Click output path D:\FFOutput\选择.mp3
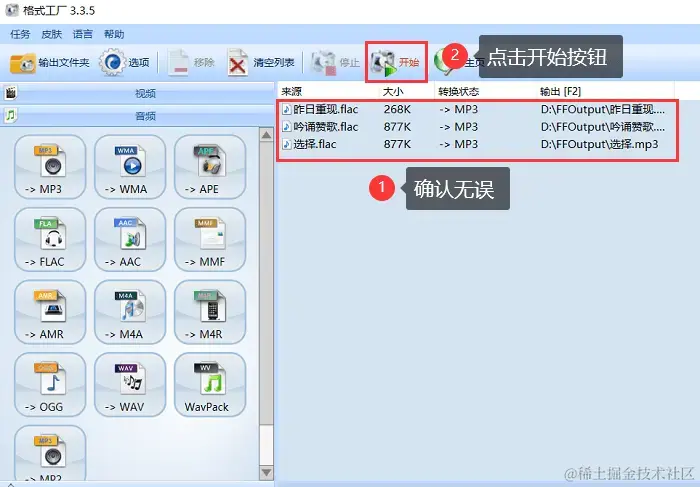The width and height of the screenshot is (700, 487). (599, 145)
